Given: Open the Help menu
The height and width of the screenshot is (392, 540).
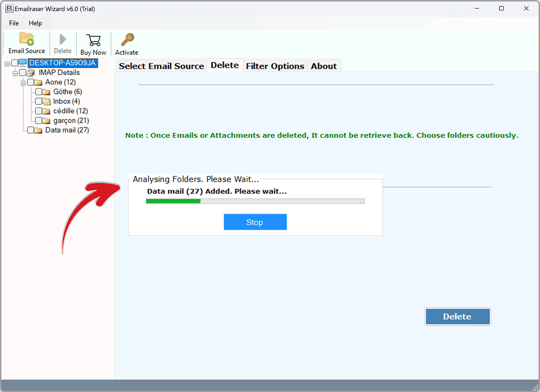Looking at the screenshot, I should point(35,23).
